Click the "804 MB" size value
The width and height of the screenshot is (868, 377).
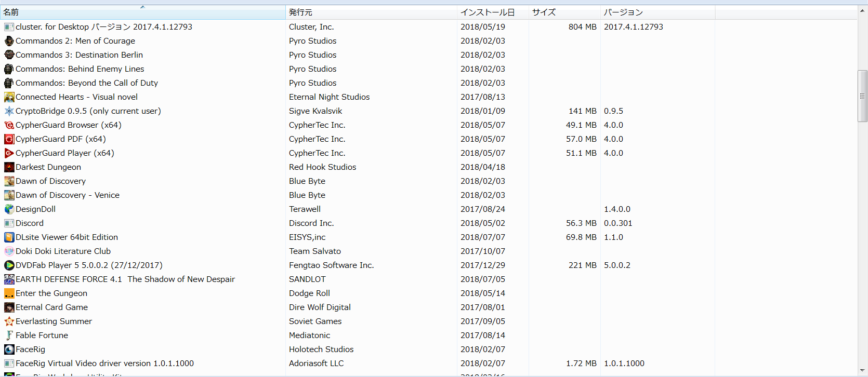583,27
